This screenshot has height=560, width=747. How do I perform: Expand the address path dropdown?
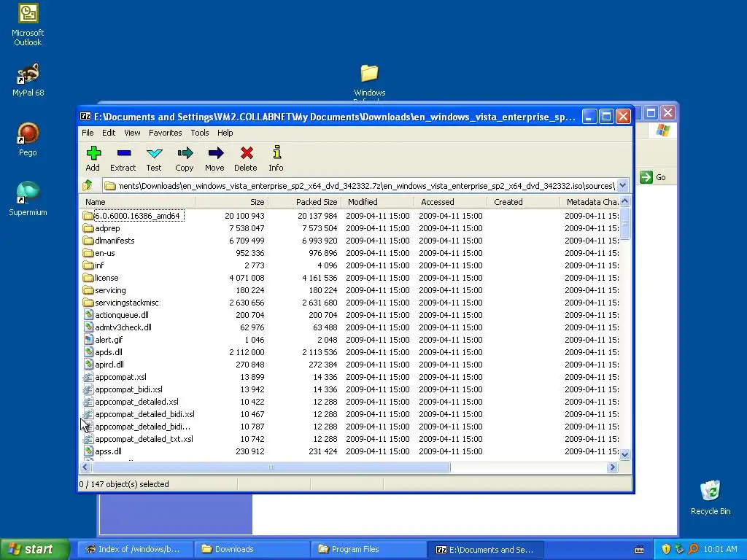pos(623,186)
